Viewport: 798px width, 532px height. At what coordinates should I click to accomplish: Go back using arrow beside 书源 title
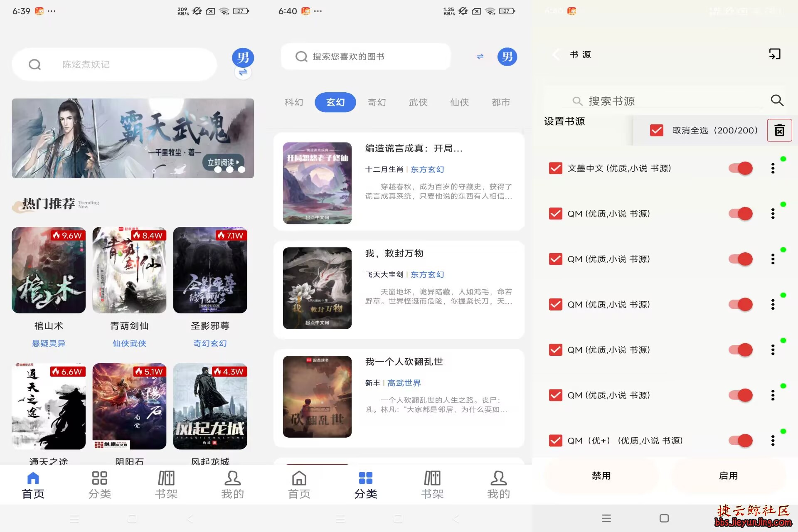(x=556, y=54)
